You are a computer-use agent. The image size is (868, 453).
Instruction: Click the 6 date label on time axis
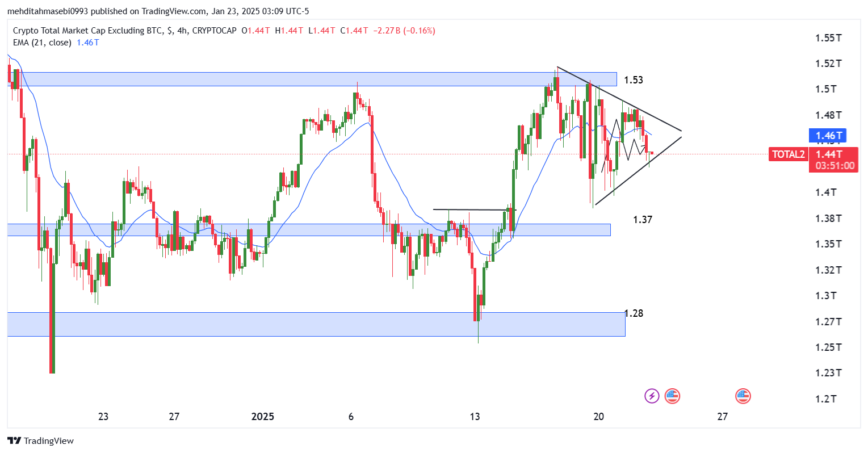pos(351,417)
